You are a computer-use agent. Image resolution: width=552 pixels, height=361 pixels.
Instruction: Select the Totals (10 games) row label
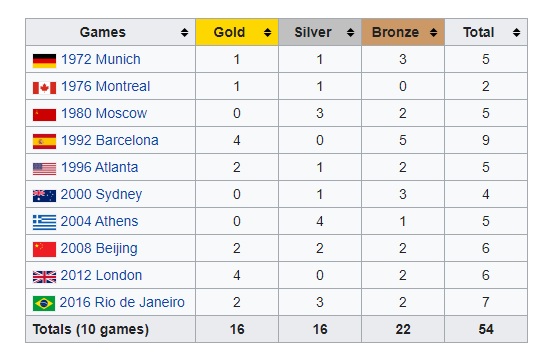91,329
